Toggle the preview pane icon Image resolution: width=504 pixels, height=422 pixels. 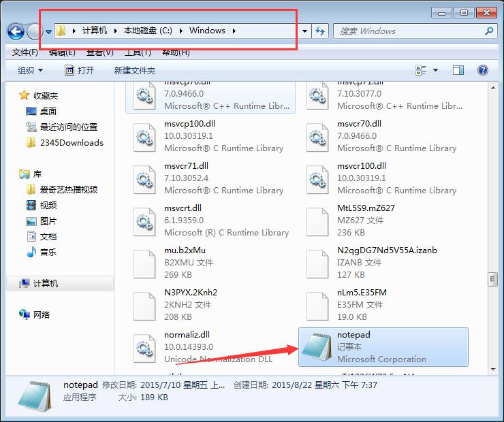click(x=458, y=70)
